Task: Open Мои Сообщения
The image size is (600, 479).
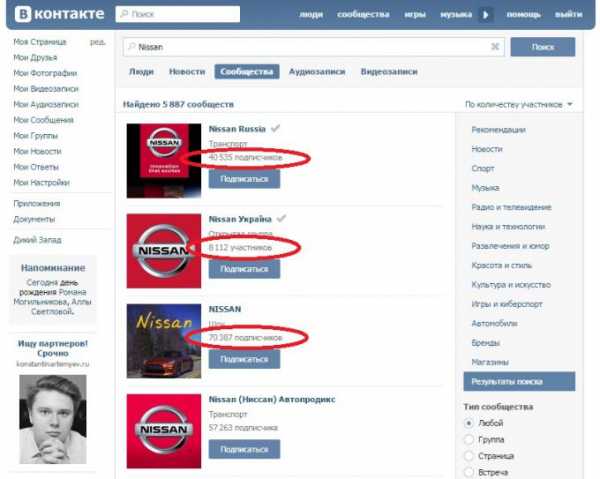Action: click(43, 120)
